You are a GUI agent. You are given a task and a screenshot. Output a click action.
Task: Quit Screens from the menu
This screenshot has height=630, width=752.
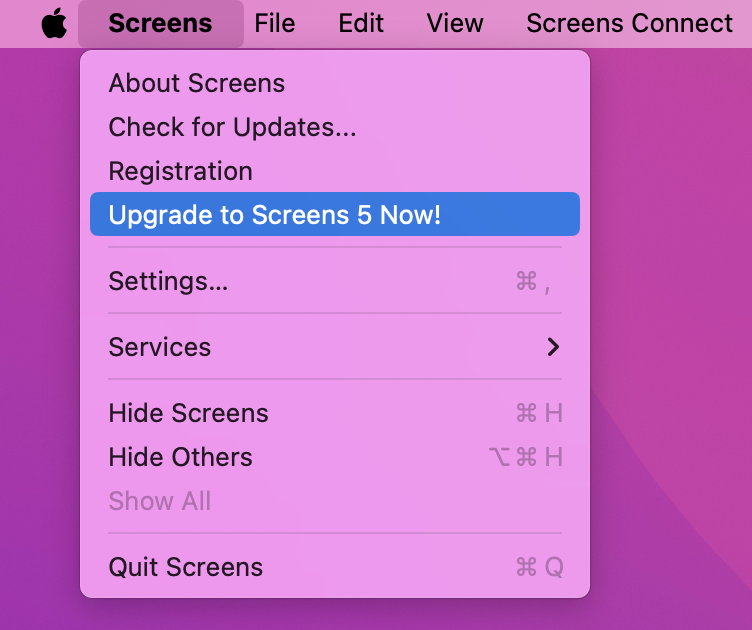[185, 567]
